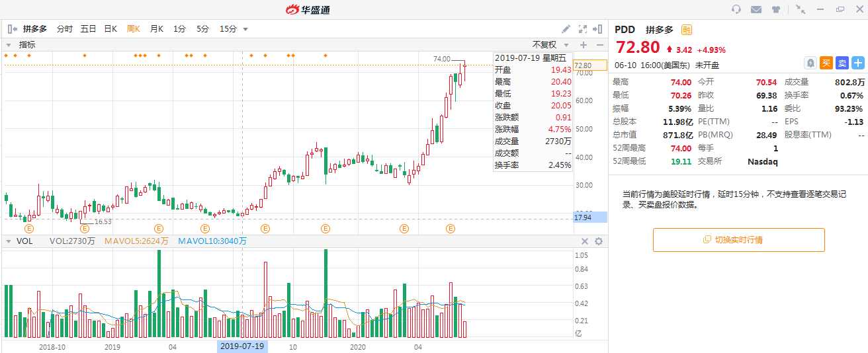
Task: Click an earnings E marker on timeline
Action: click(265, 229)
